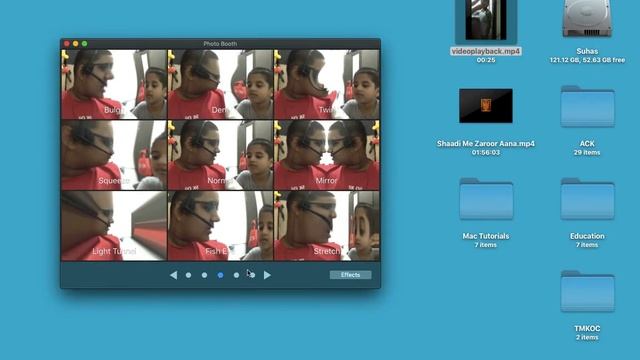Jump to fifth effects page dot
This screenshot has height=360, width=640.
[x=252, y=276]
